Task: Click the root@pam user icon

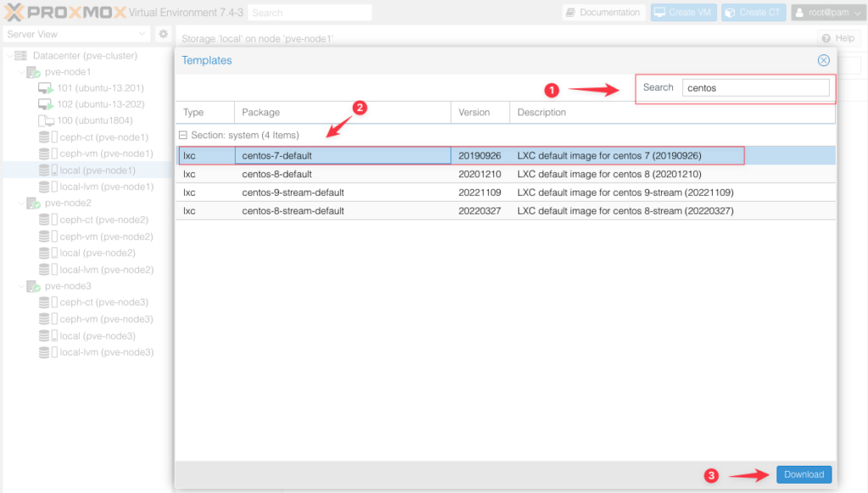Action: pyautogui.click(x=799, y=12)
